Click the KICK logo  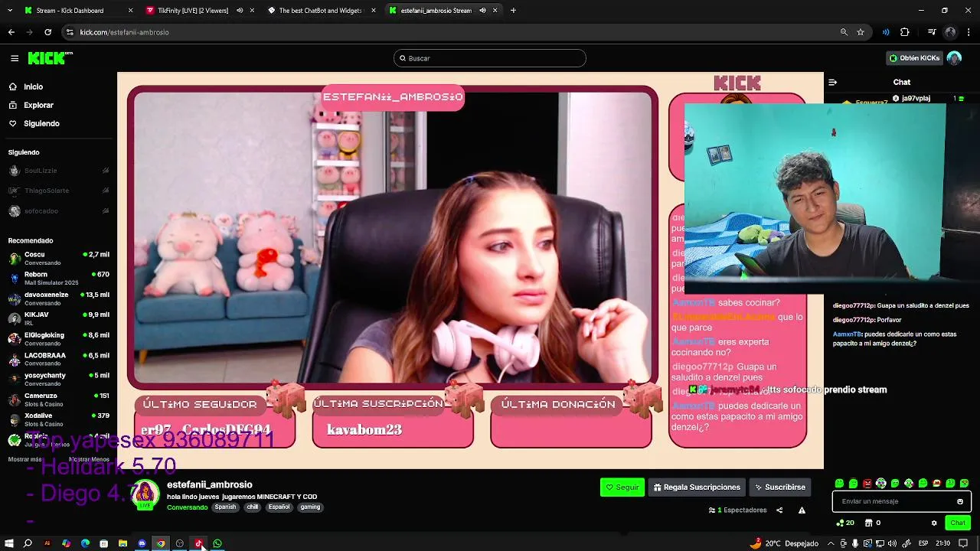50,58
